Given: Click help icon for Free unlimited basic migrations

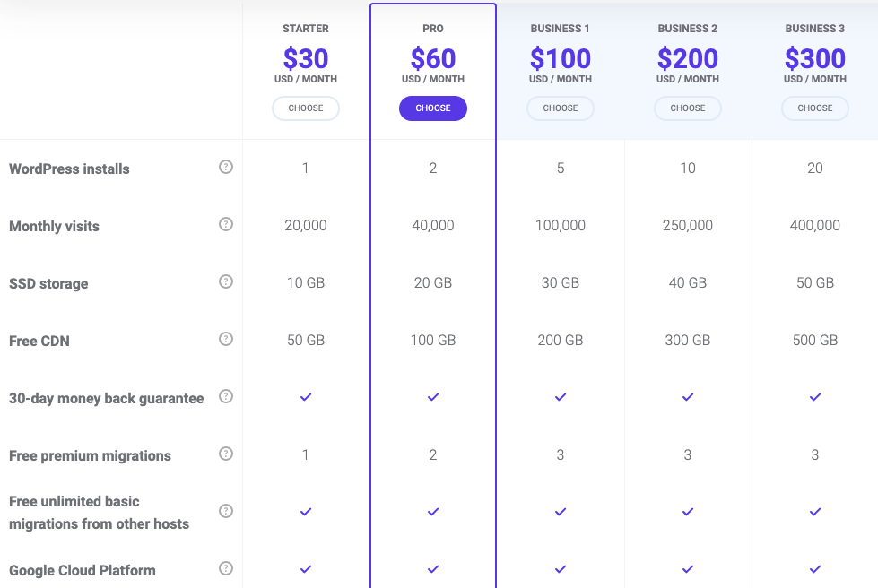Looking at the screenshot, I should point(226,511).
